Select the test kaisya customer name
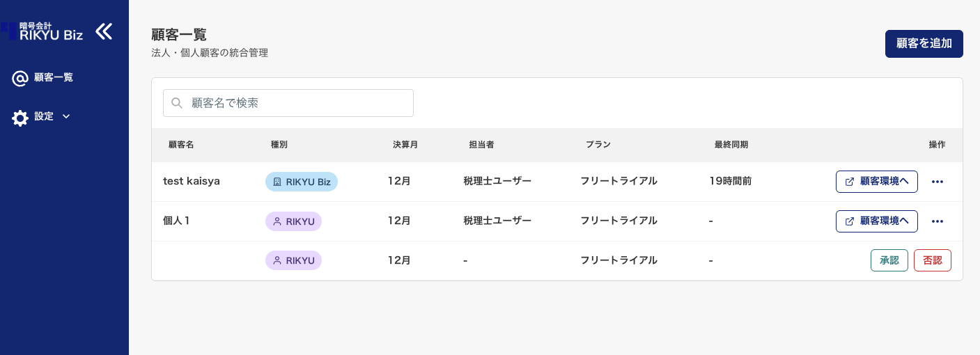 (x=192, y=181)
